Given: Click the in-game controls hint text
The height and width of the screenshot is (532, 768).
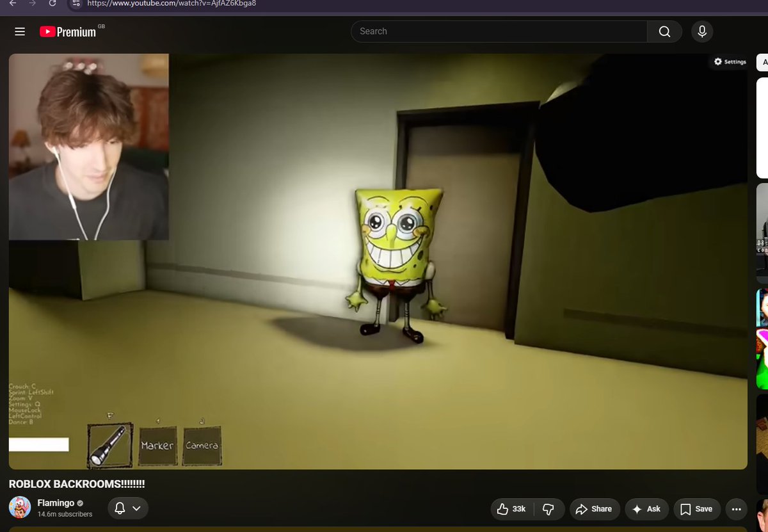Looking at the screenshot, I should [x=31, y=404].
